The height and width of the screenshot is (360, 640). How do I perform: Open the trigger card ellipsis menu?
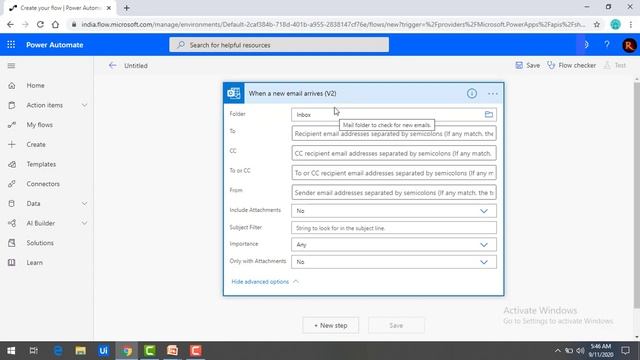pos(493,93)
